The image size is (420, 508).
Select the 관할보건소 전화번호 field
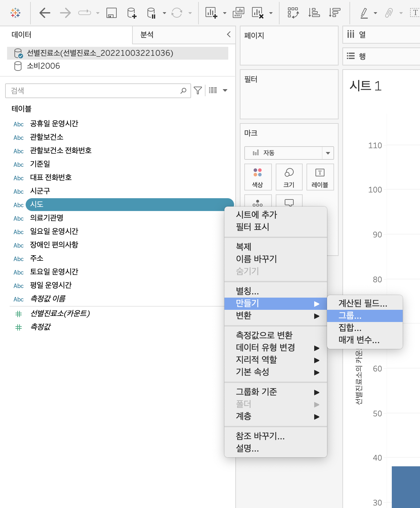(x=61, y=151)
